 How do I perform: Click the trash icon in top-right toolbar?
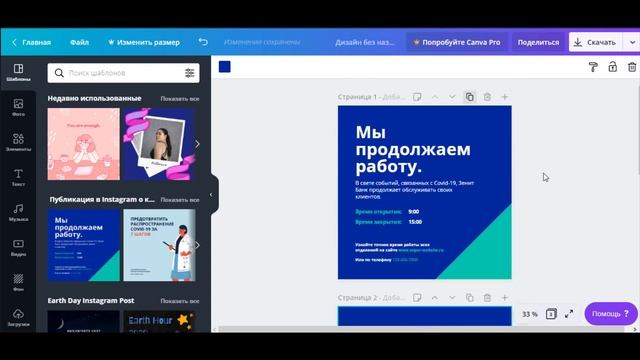[x=632, y=67]
